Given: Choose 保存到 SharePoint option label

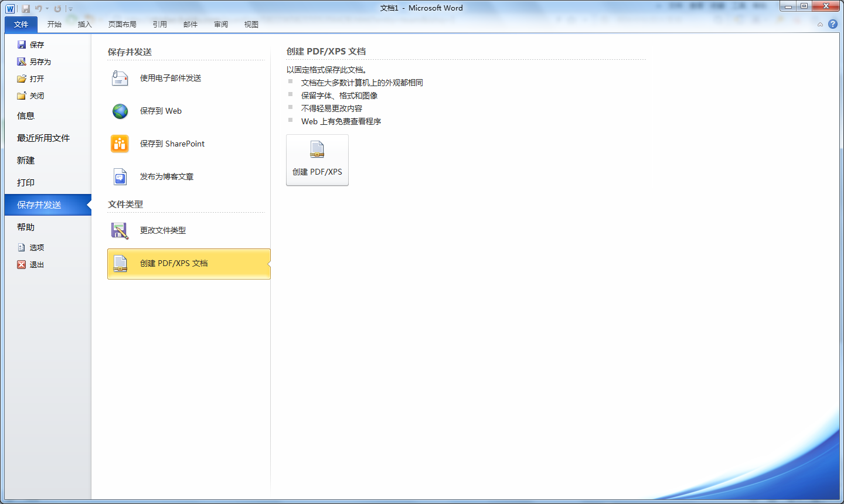Looking at the screenshot, I should point(172,144).
